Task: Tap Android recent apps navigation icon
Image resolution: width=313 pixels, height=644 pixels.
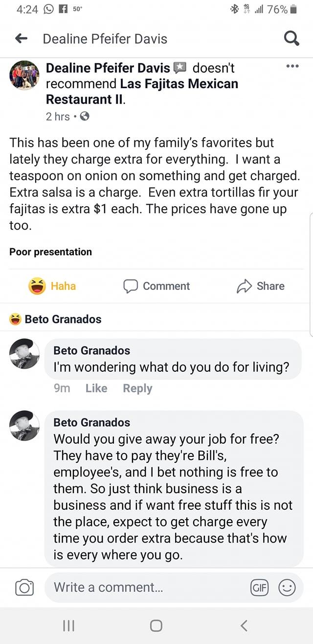Action: [x=69, y=625]
